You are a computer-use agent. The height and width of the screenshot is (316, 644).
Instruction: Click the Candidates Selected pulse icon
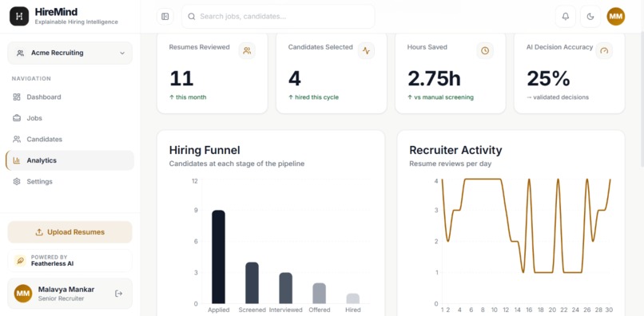[x=366, y=51]
